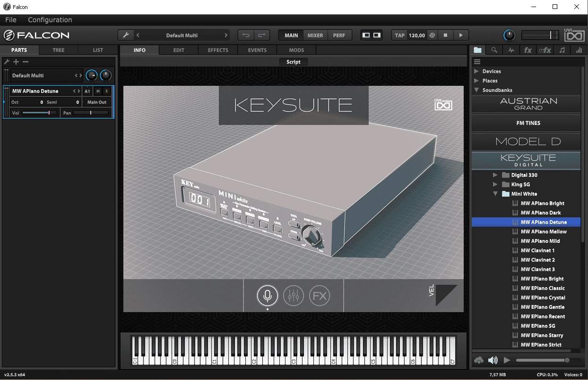Viewport: 588px width, 380px height.
Task: Open the bar chart tab in browser
Action: click(579, 50)
